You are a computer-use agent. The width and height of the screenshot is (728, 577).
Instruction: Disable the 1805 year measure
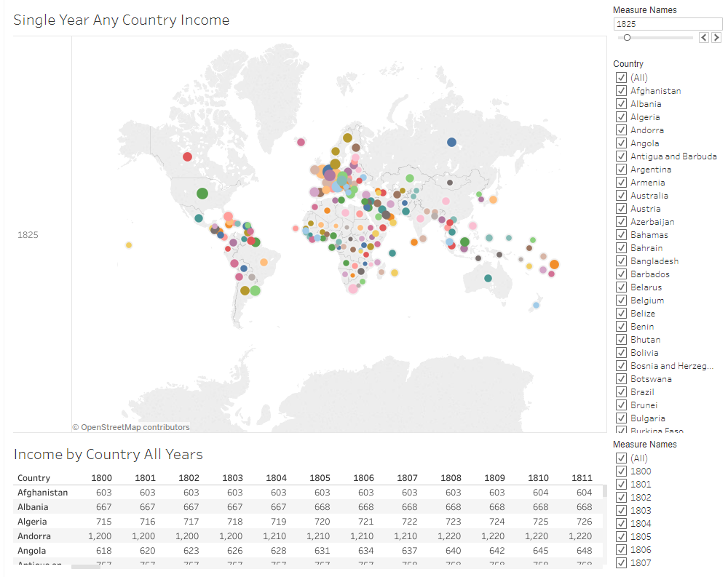pyautogui.click(x=621, y=537)
